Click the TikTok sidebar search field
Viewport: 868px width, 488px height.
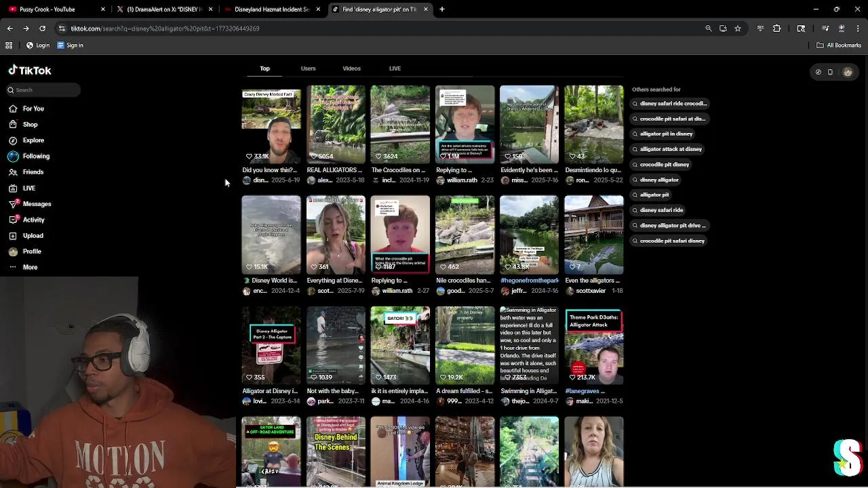[43, 89]
